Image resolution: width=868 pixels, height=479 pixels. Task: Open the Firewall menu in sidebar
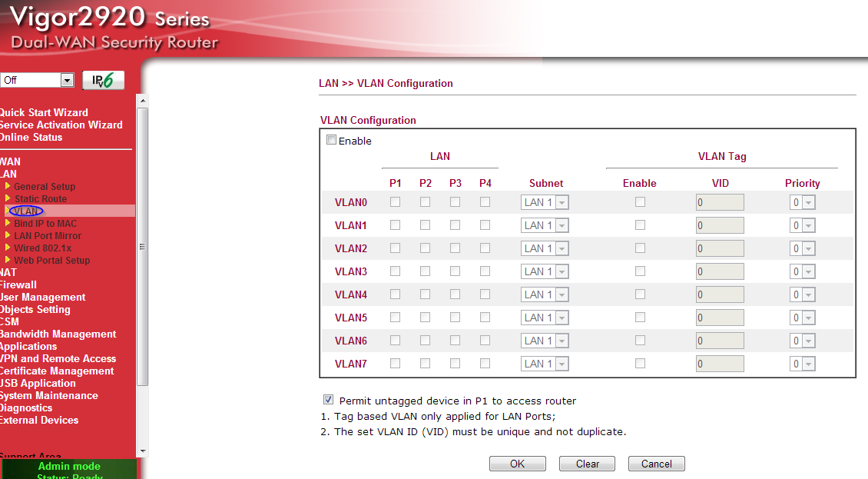pos(18,284)
